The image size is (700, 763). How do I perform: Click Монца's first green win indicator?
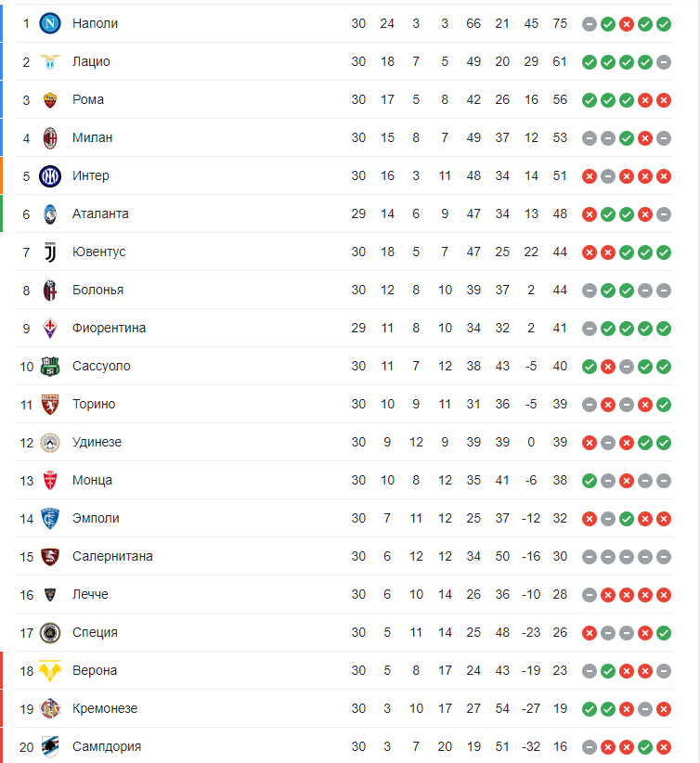coord(590,480)
